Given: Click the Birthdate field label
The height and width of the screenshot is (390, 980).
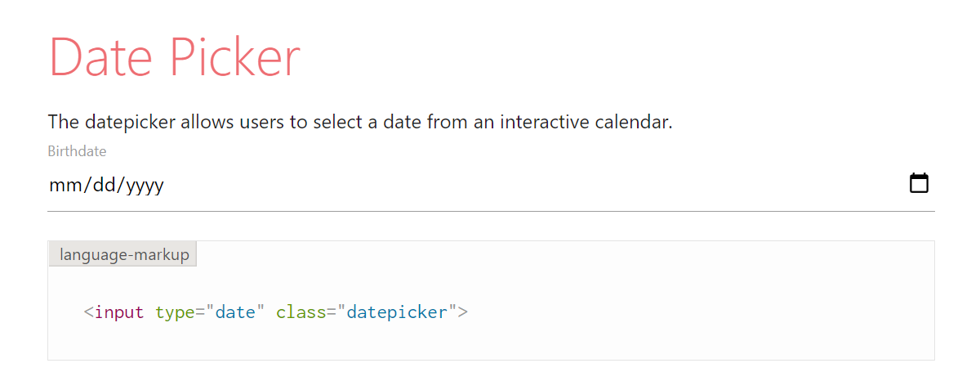Looking at the screenshot, I should (77, 151).
